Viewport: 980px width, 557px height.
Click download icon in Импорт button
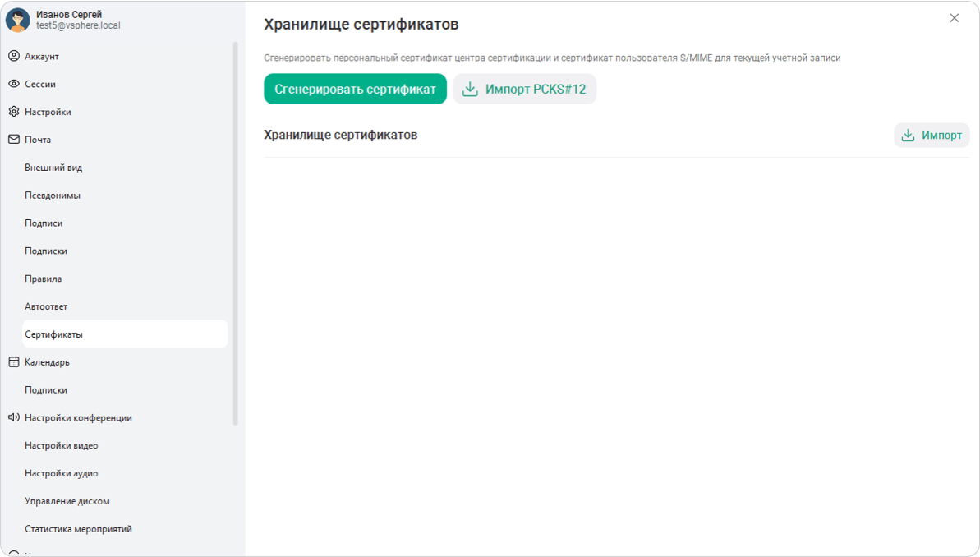click(909, 135)
